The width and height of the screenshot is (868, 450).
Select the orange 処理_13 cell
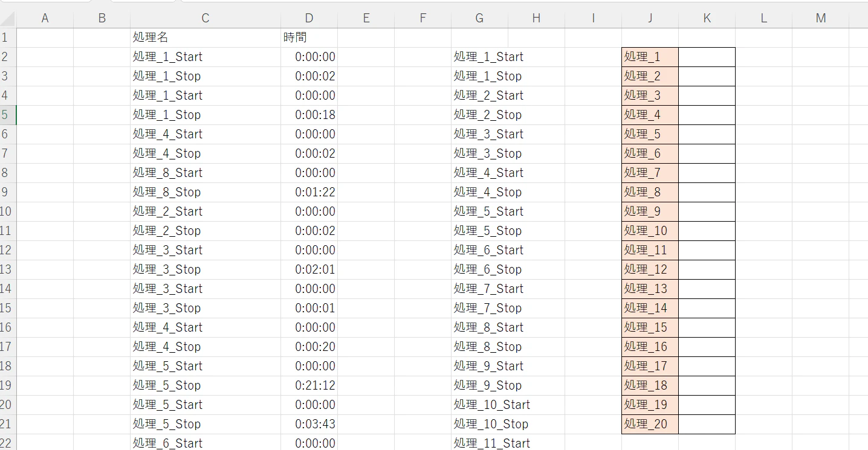point(650,289)
